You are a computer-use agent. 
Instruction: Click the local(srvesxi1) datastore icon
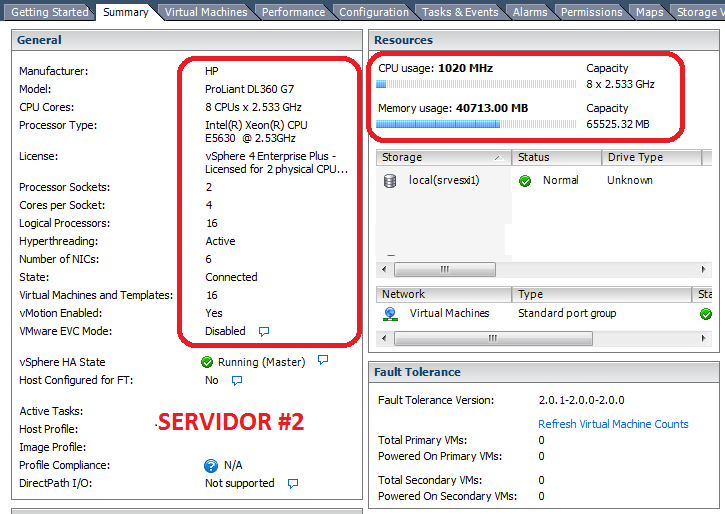pyautogui.click(x=390, y=181)
